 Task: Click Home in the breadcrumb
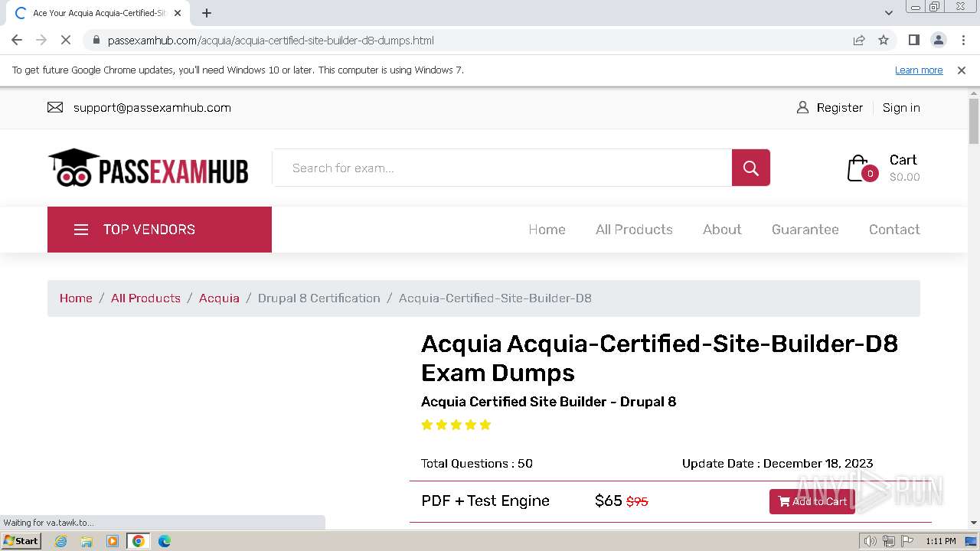76,298
